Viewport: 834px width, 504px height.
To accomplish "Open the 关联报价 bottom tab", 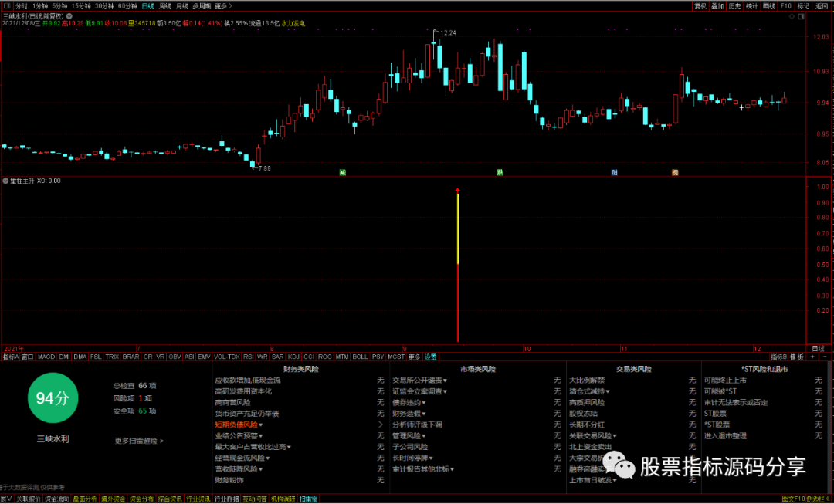I will (29, 499).
